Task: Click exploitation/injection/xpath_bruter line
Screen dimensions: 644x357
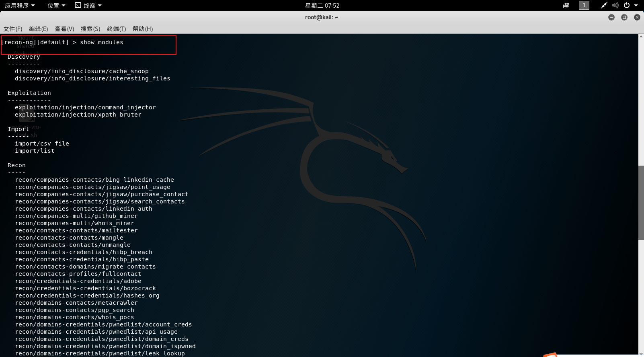Action: click(x=78, y=115)
